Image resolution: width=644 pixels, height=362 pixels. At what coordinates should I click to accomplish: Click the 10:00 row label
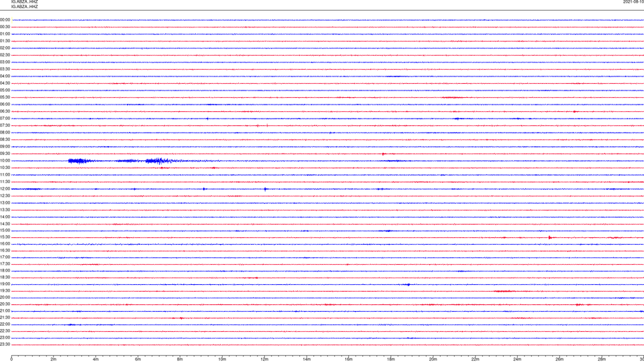[5, 161]
